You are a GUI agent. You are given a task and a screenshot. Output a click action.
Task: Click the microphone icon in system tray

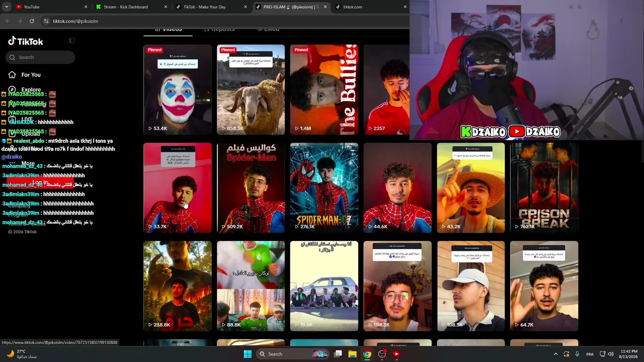pos(577,354)
